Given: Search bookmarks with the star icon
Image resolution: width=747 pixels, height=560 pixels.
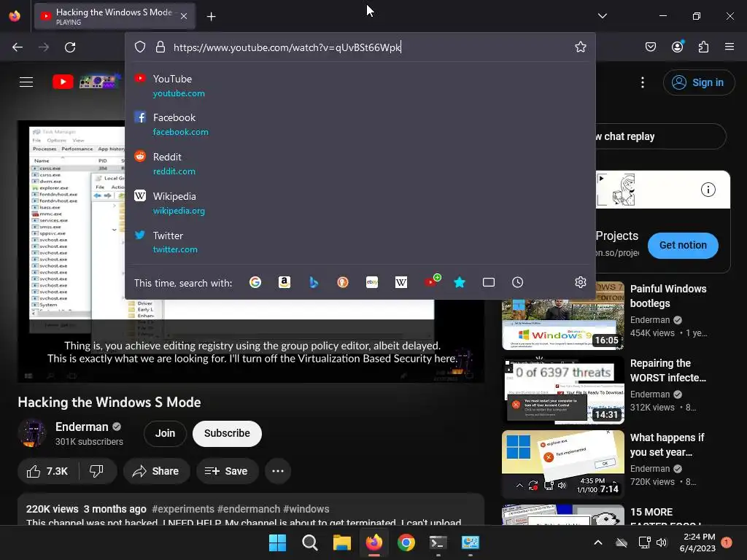Looking at the screenshot, I should [460, 282].
